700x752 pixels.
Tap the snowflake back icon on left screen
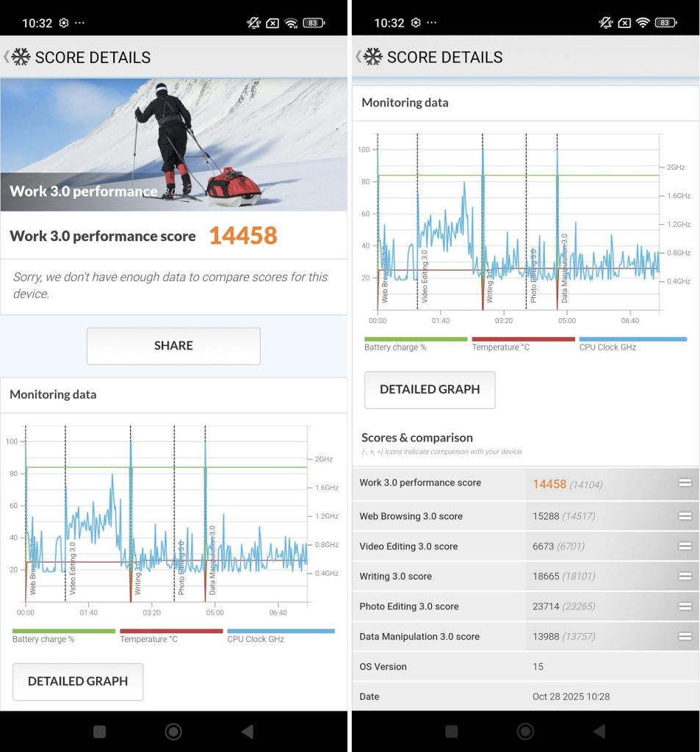20,57
